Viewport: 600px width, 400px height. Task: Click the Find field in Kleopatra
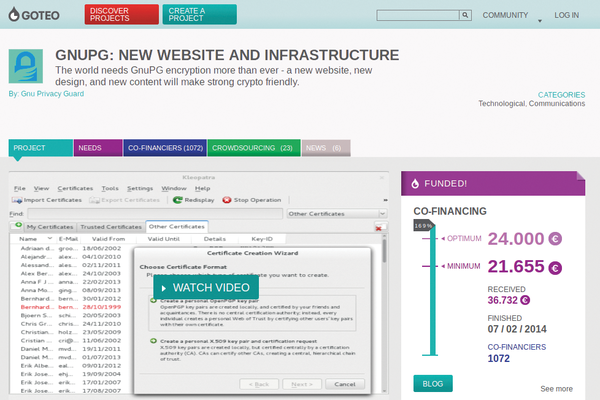click(155, 214)
